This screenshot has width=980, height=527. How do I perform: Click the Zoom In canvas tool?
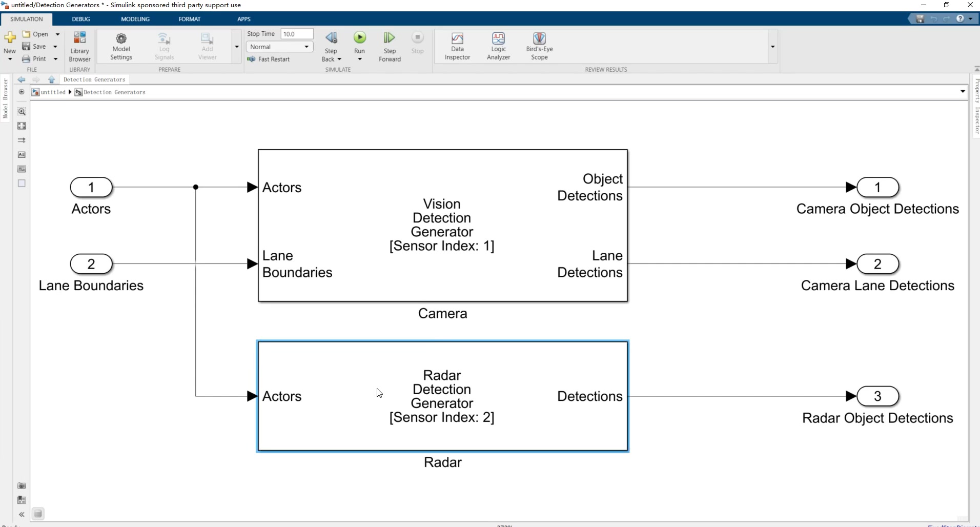tap(22, 112)
